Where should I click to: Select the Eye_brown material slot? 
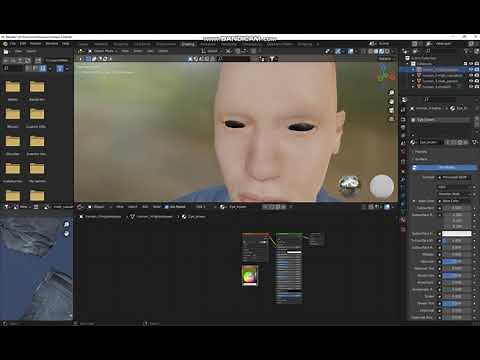point(441,119)
